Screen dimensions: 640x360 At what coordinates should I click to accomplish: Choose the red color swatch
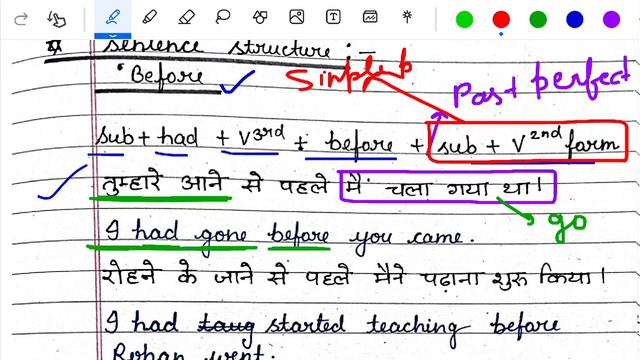click(501, 19)
